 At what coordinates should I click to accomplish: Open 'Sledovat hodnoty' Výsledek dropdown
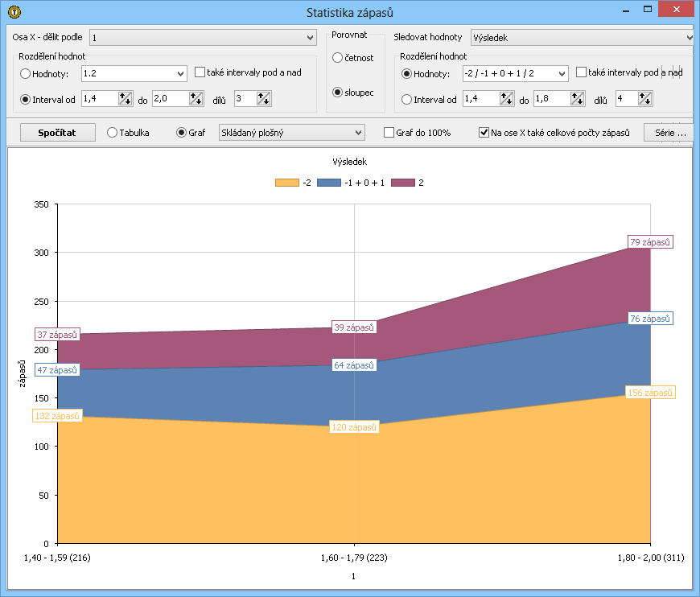(x=583, y=38)
